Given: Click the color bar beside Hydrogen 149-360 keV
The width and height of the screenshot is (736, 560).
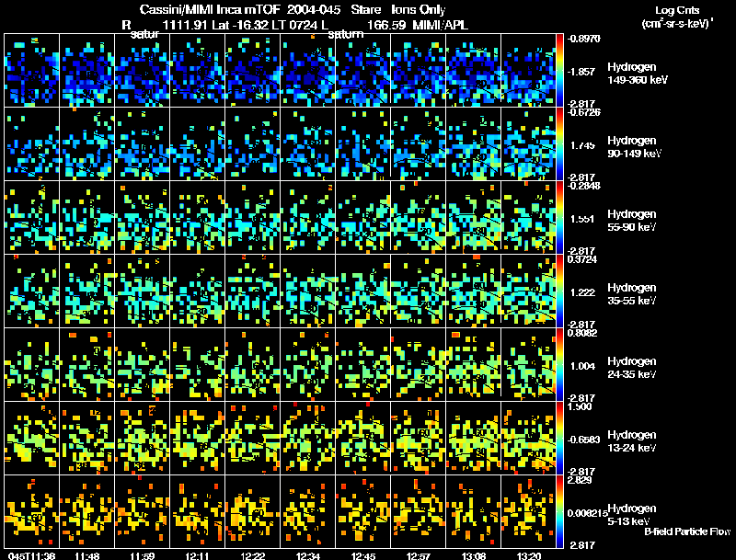Looking at the screenshot, I should tap(559, 70).
